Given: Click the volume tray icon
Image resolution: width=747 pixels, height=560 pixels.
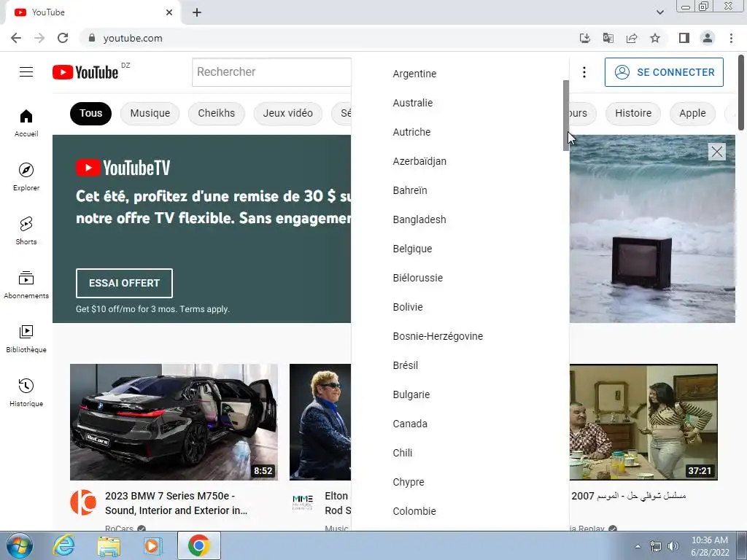Looking at the screenshot, I should pyautogui.click(x=673, y=546).
